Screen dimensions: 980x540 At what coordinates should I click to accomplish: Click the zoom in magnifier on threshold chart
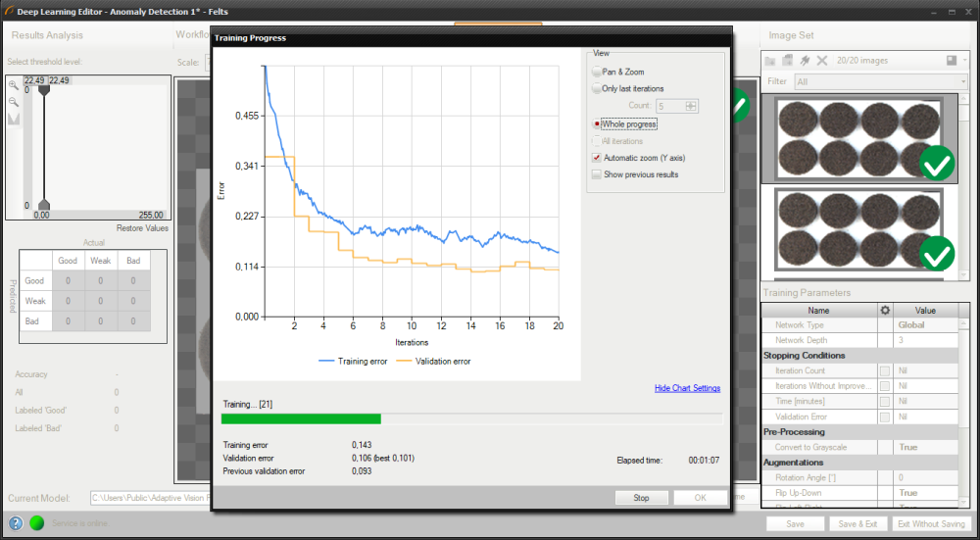coord(14,85)
